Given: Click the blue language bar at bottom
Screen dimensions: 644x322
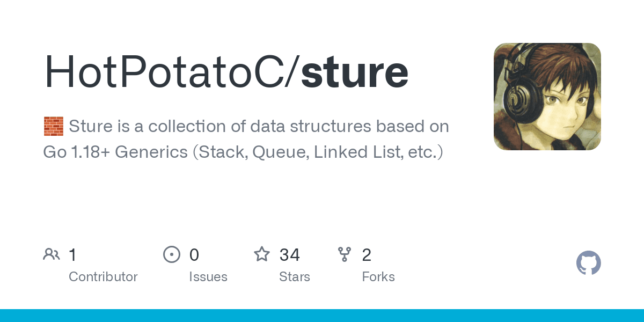Looking at the screenshot, I should tap(322, 316).
